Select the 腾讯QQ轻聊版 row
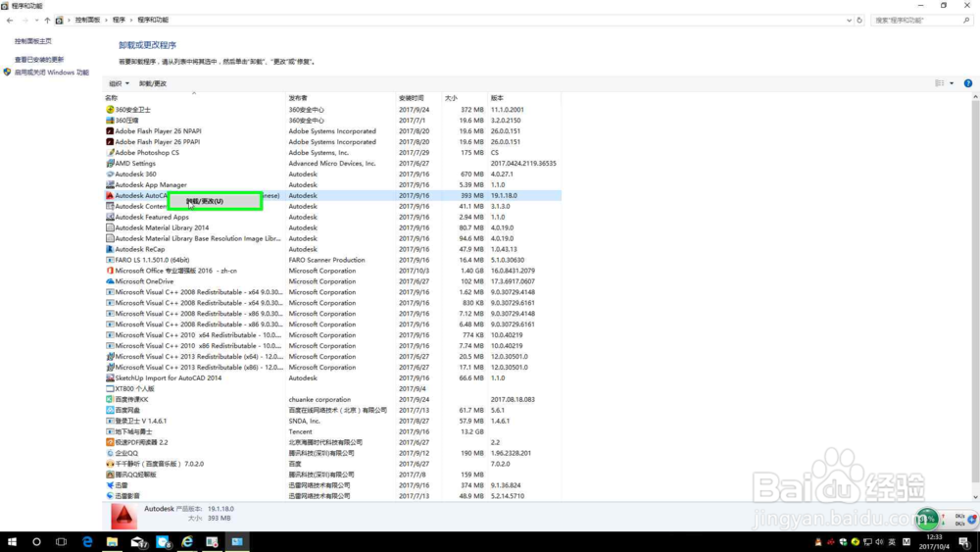The height and width of the screenshot is (552, 980). pos(332,475)
